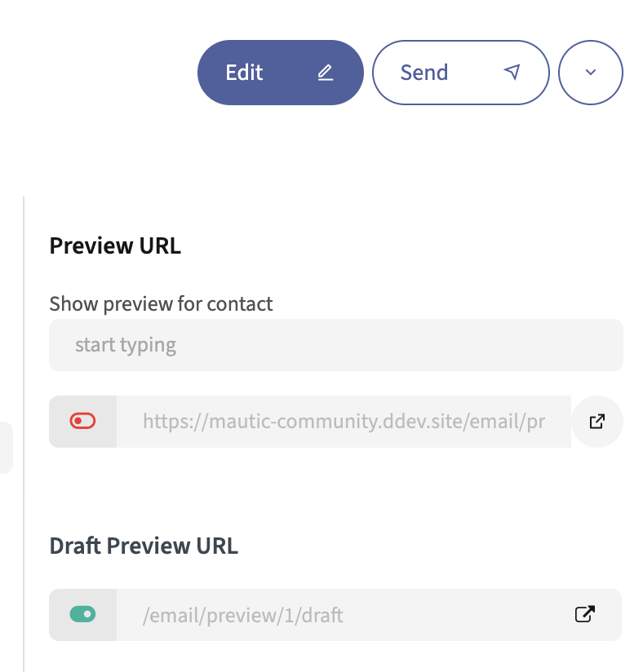Toggle the red Preview URL switch
Viewport: 643px width, 672px height.
pyautogui.click(x=83, y=421)
